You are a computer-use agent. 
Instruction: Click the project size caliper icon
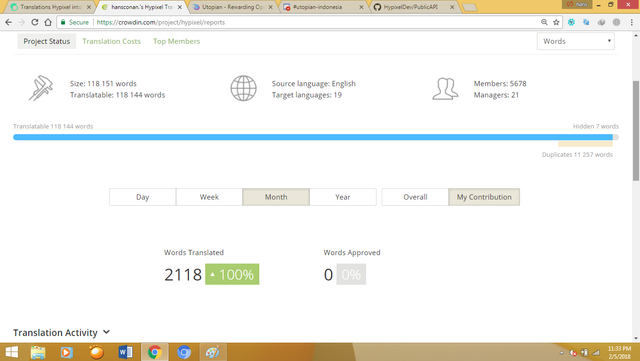pyautogui.click(x=41, y=88)
